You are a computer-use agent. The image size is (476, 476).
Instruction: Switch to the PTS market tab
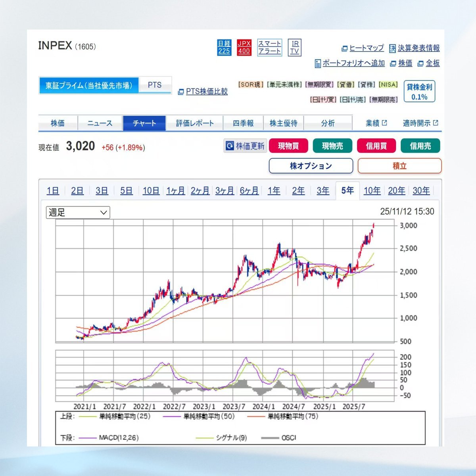[155, 85]
